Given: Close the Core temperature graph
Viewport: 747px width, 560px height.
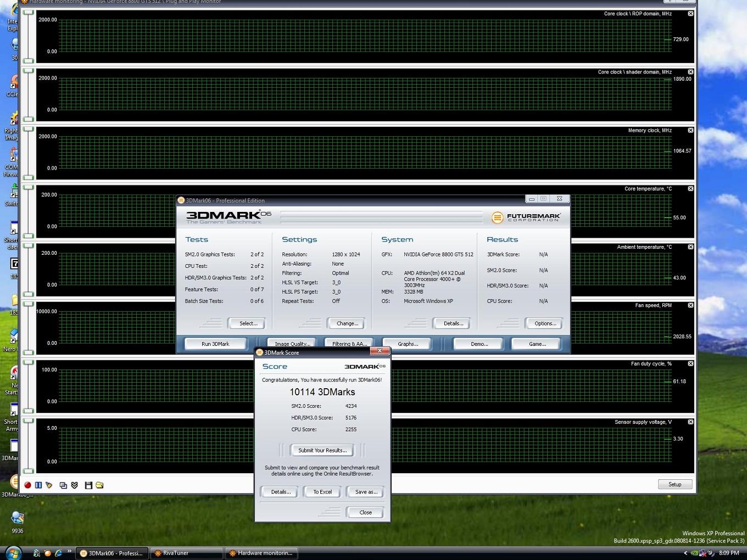Looking at the screenshot, I should point(690,188).
